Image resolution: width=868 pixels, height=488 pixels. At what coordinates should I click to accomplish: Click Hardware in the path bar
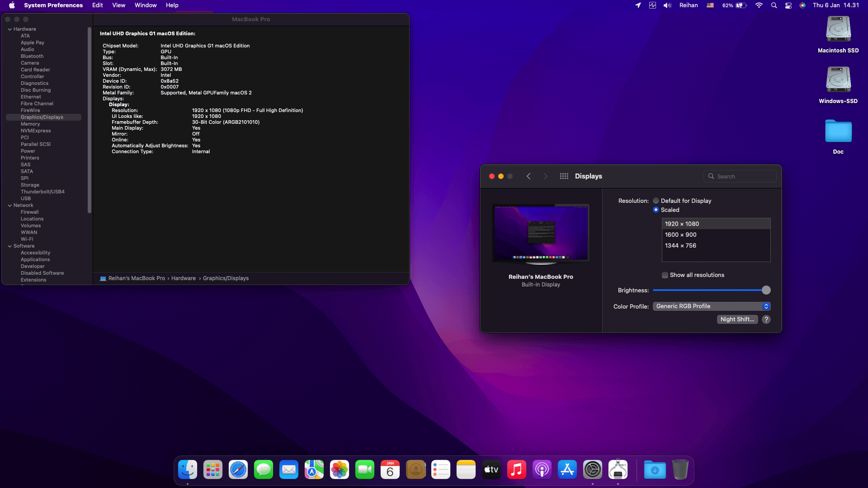click(x=184, y=278)
